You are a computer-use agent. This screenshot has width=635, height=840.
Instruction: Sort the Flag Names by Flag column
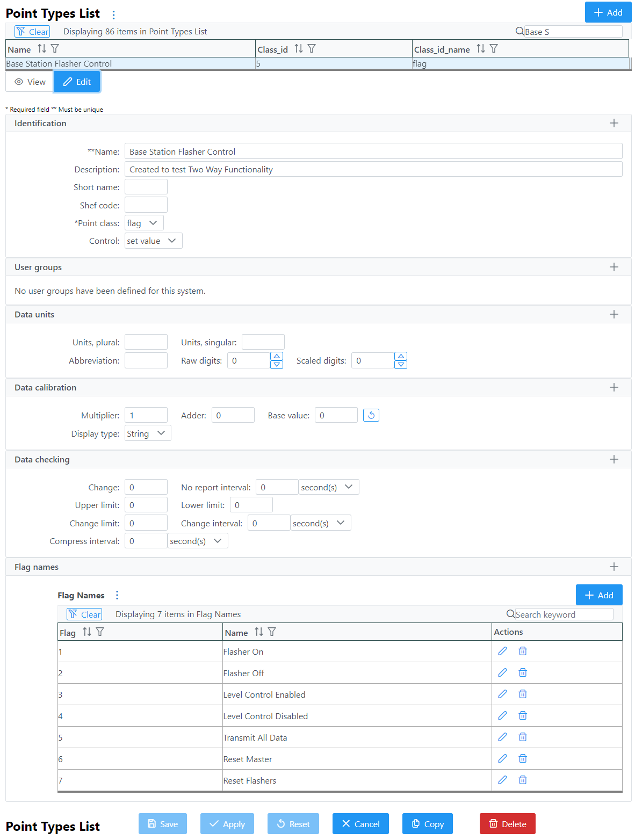87,632
